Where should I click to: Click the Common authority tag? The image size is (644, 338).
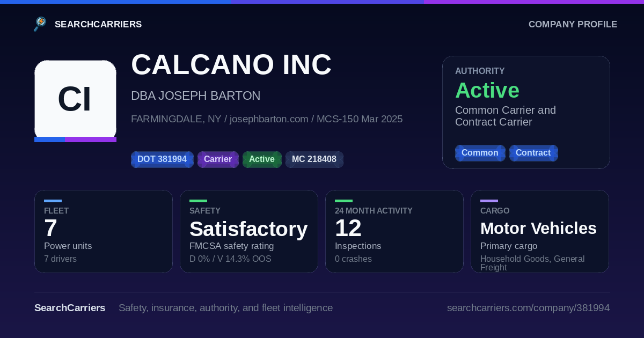(480, 153)
